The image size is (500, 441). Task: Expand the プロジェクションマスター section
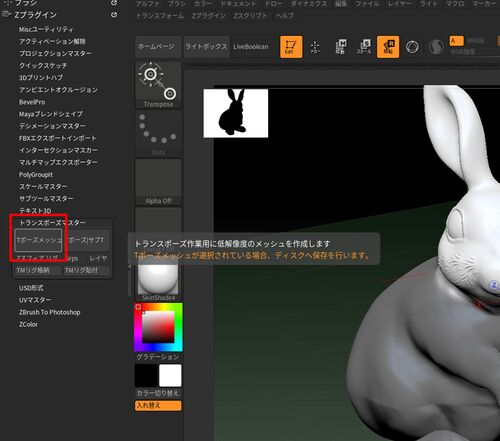point(55,53)
